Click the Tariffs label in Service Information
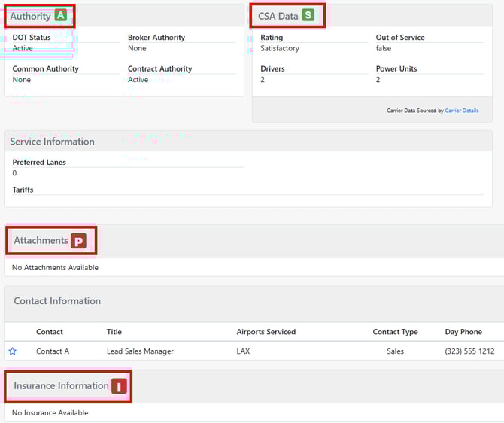Viewport: 504px width, 423px height. [23, 190]
